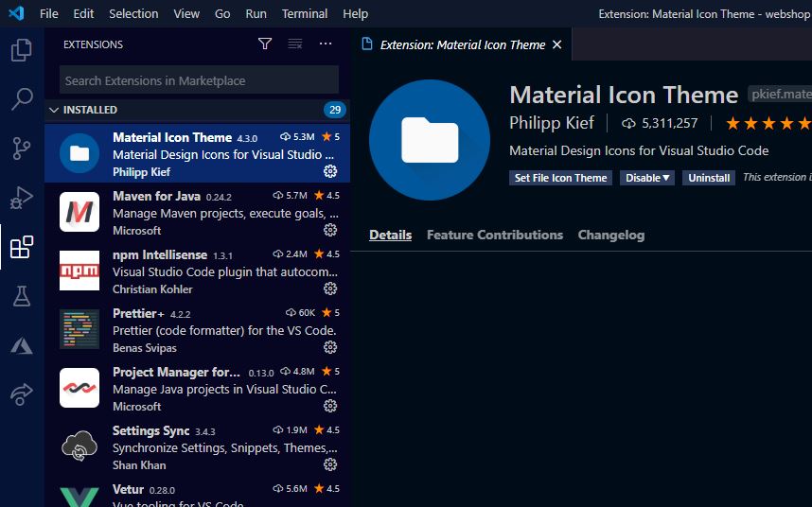The height and width of the screenshot is (507, 812).
Task: Select the Extensions view icon
Action: (21, 247)
